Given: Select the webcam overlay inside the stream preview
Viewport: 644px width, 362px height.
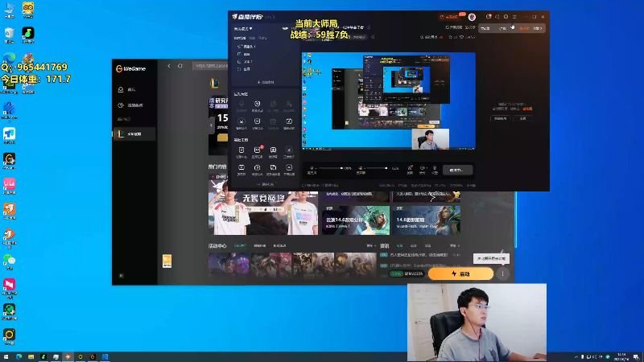Looking at the screenshot, I should 431,139.
